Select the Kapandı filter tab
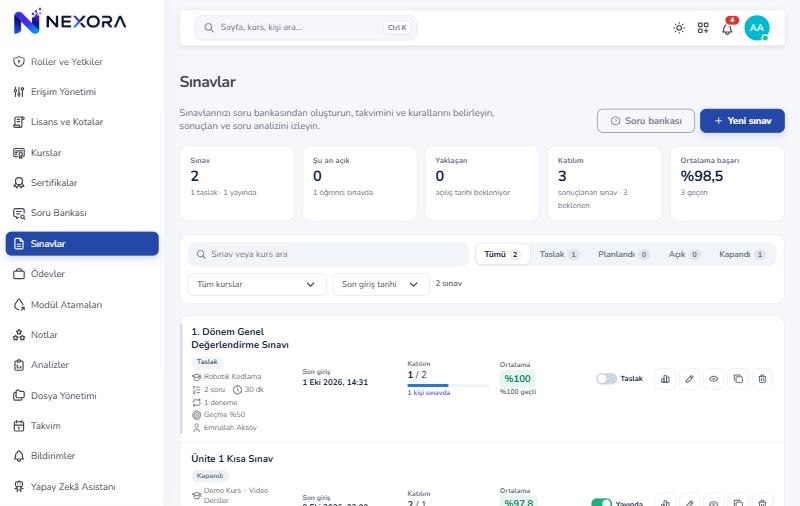 (x=741, y=254)
